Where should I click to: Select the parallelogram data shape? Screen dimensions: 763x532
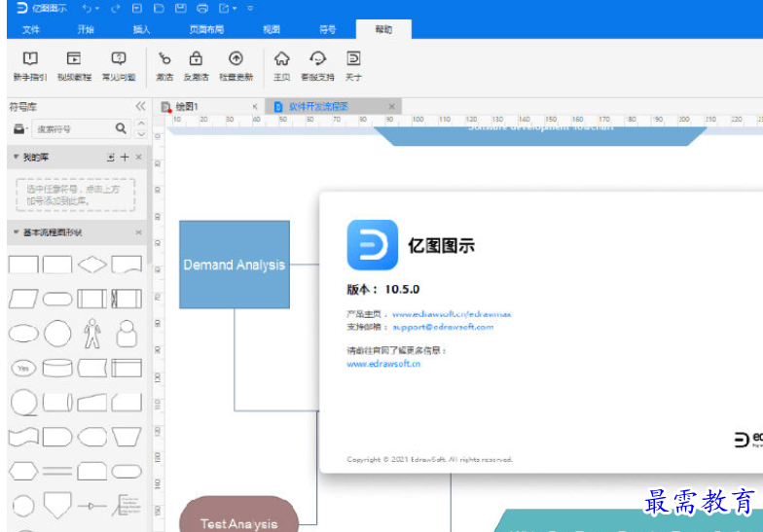point(23,299)
